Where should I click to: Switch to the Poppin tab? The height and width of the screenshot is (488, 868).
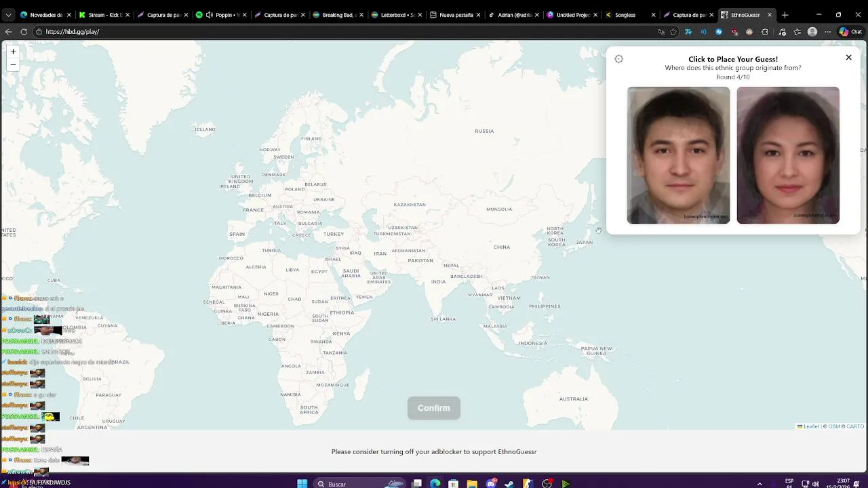click(224, 15)
